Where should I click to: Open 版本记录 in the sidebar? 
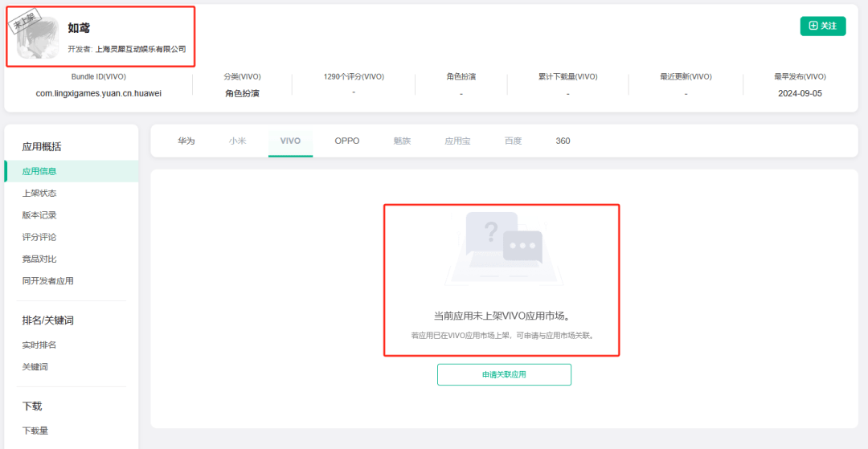(x=39, y=215)
